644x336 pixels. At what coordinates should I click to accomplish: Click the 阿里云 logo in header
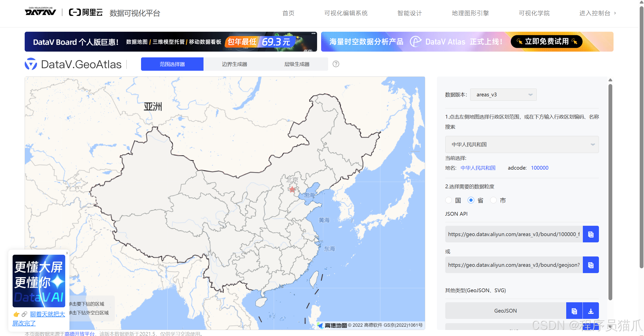[85, 12]
